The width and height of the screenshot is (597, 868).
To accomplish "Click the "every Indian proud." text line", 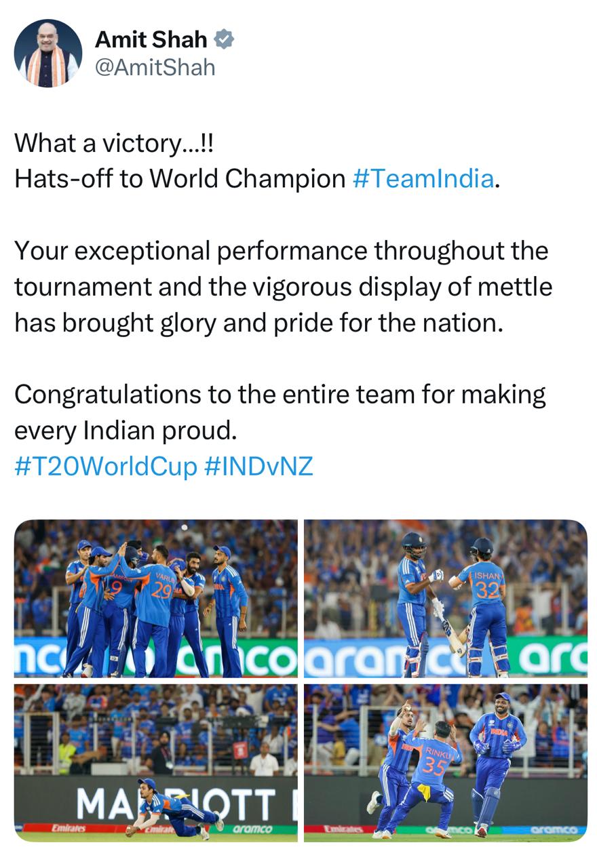I will pyautogui.click(x=126, y=430).
